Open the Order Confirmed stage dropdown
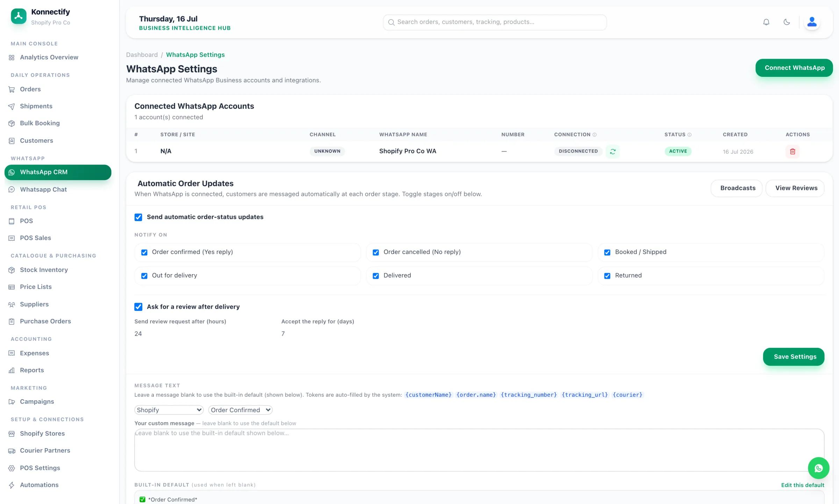The height and width of the screenshot is (504, 839). coord(241,410)
